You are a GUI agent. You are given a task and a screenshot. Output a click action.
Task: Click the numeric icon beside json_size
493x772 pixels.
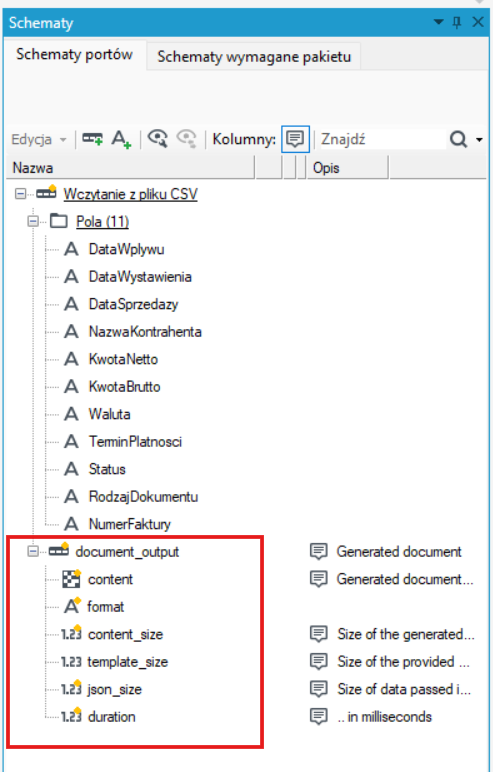(71, 689)
